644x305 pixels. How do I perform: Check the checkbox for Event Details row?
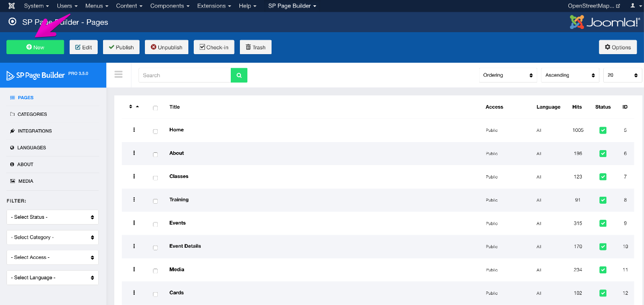(x=155, y=248)
